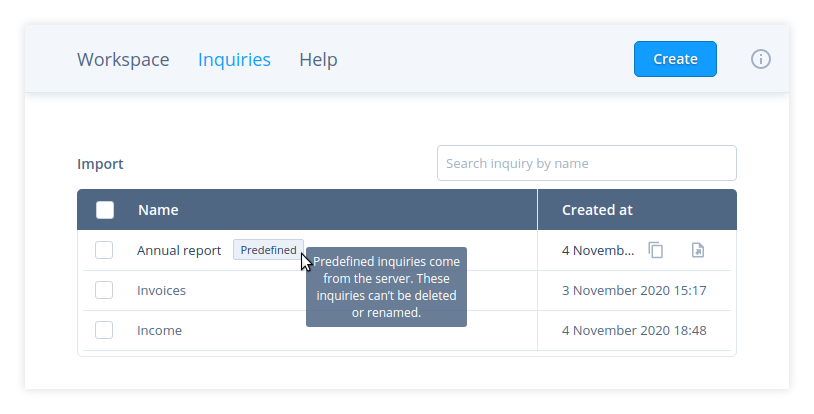This screenshot has width=814, height=414.
Task: Open the Inquiries tab
Action: (x=234, y=59)
